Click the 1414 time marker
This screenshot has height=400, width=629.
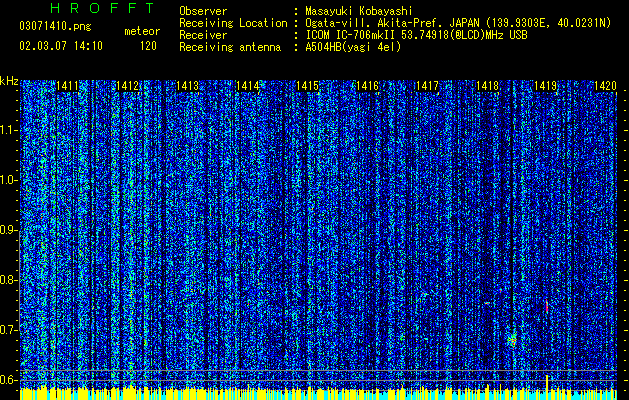[x=247, y=86]
